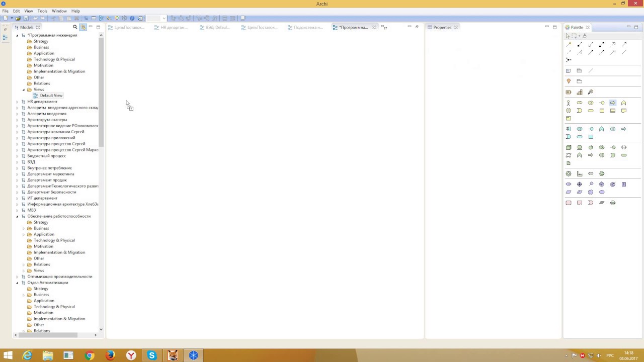Pick the Composition relation in Palette
Image resolution: width=644 pixels, height=362 pixels.
580,45
